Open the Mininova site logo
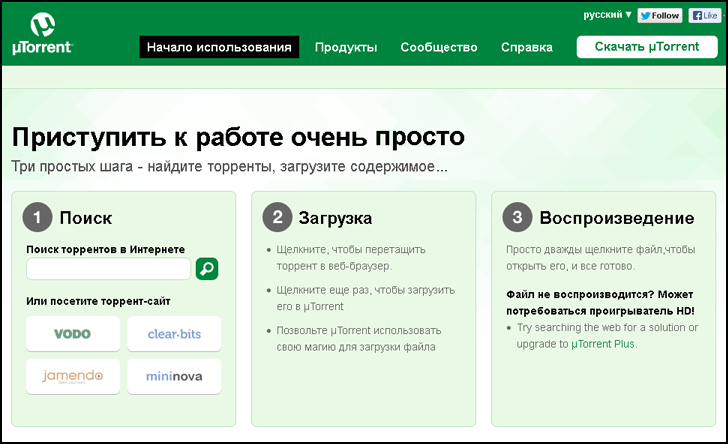Image resolution: width=728 pixels, height=444 pixels. [174, 376]
